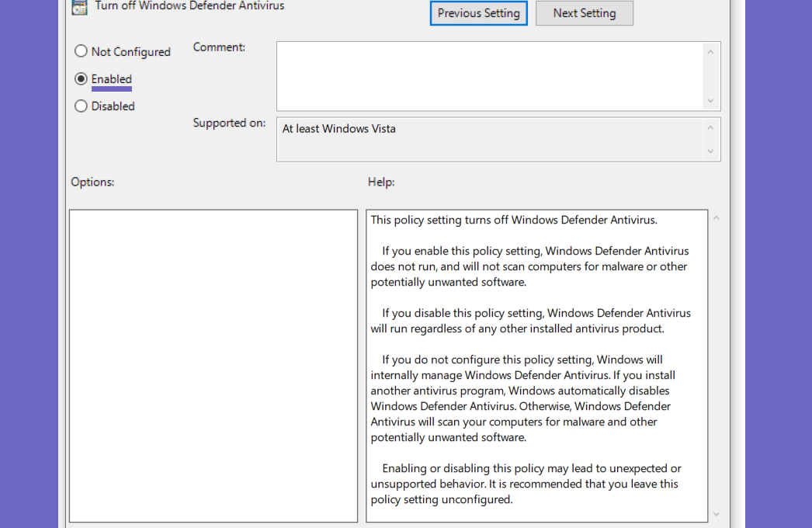Select the Not Configured radio button
Viewport: 812px width, 528px height.
(81, 51)
